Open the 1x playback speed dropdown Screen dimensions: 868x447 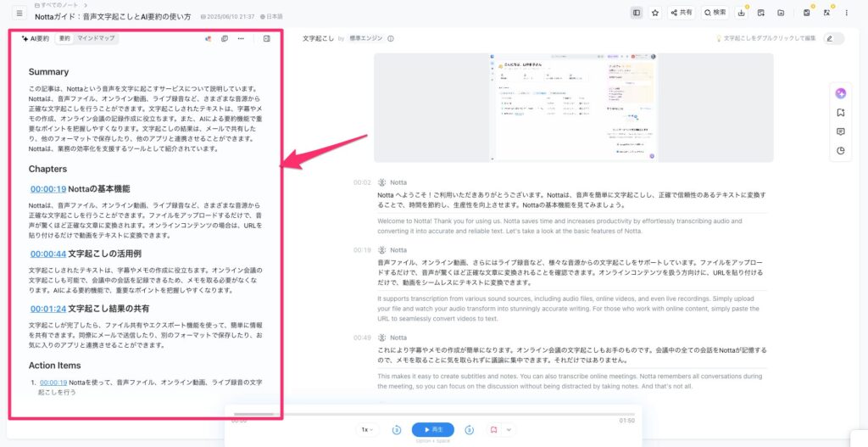tap(367, 430)
